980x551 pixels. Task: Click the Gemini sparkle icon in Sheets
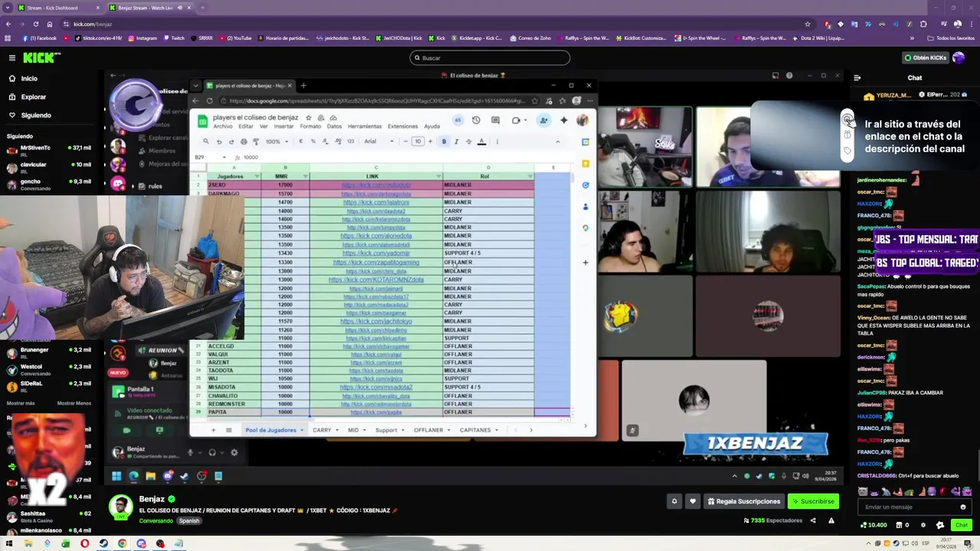564,120
